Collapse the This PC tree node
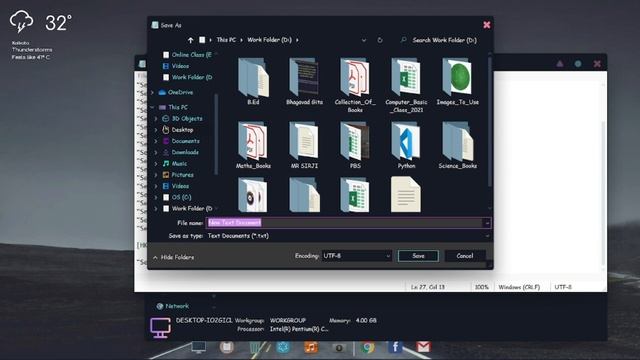Screen dimensions: 640x360 [x=152, y=107]
